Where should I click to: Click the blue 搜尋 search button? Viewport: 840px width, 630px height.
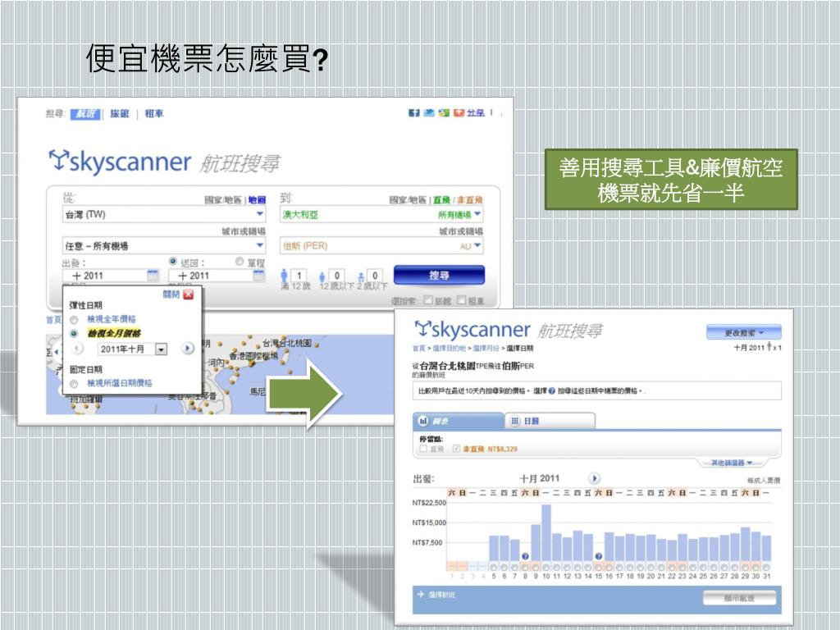[440, 275]
